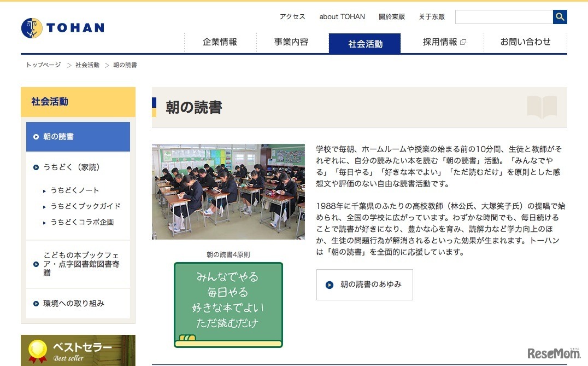This screenshot has height=366, width=588.
Task: Click the classroom reading photo
Action: click(228, 191)
